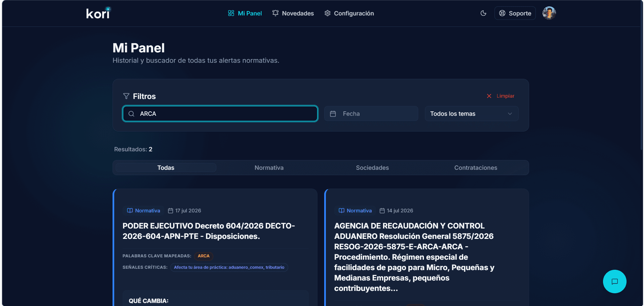Screen dimensions: 644x306
Task: Focus the ARCA search field
Action: (220, 114)
